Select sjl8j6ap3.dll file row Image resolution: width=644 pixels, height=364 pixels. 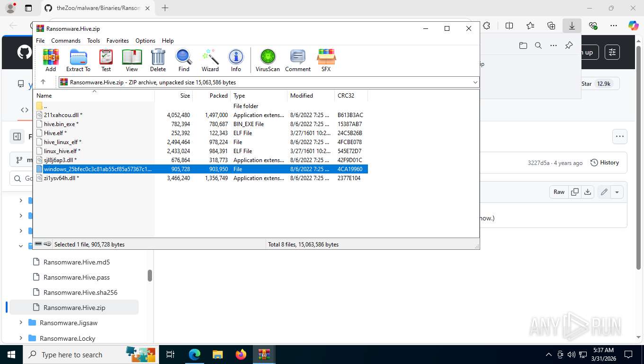(200, 160)
